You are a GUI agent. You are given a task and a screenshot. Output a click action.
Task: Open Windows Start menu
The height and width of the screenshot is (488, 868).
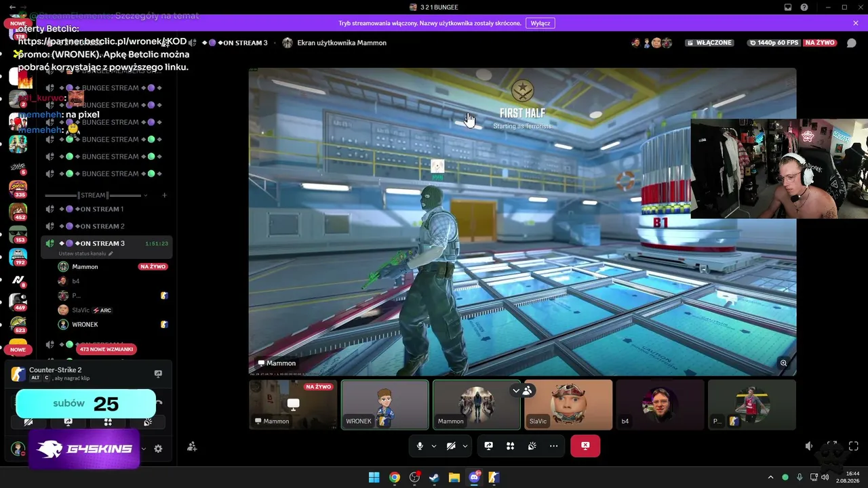click(374, 477)
